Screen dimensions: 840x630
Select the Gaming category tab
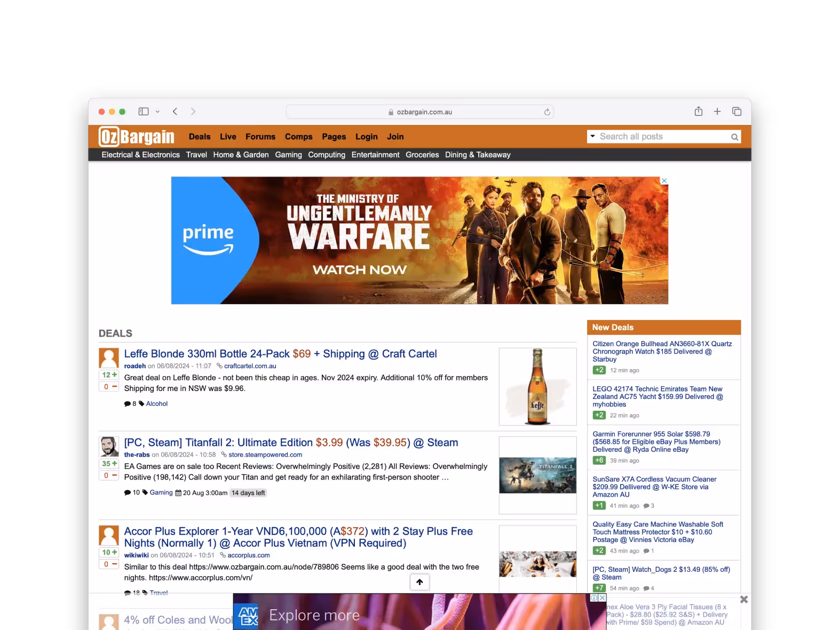289,155
